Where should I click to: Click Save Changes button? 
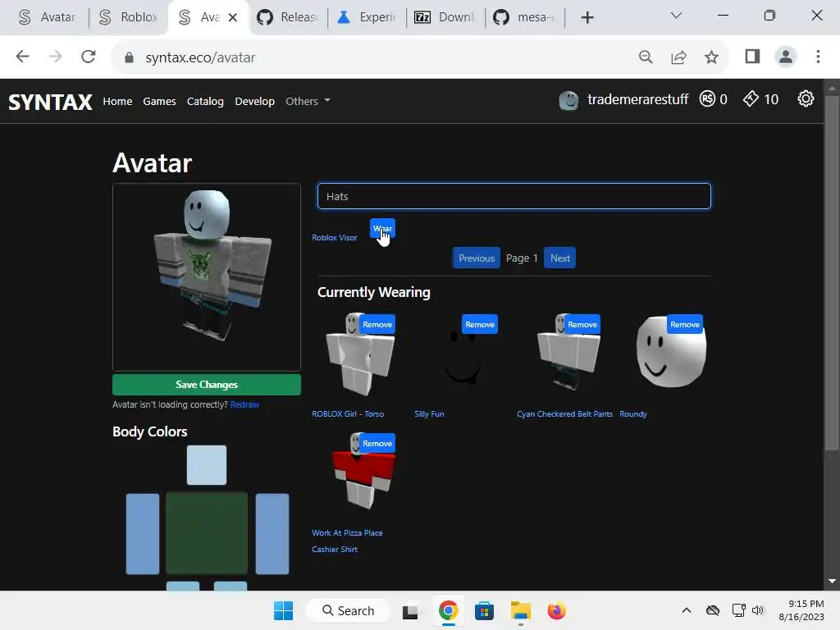(x=207, y=385)
